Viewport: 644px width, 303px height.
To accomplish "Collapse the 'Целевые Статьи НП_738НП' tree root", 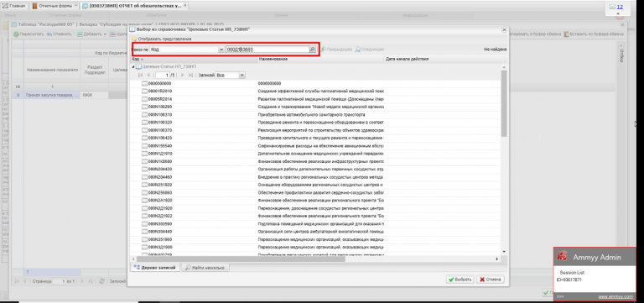I will click(133, 66).
